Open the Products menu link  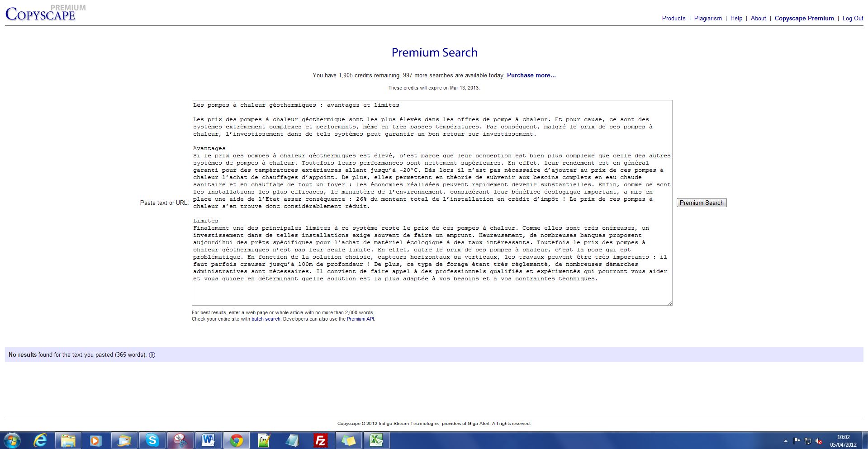point(674,19)
